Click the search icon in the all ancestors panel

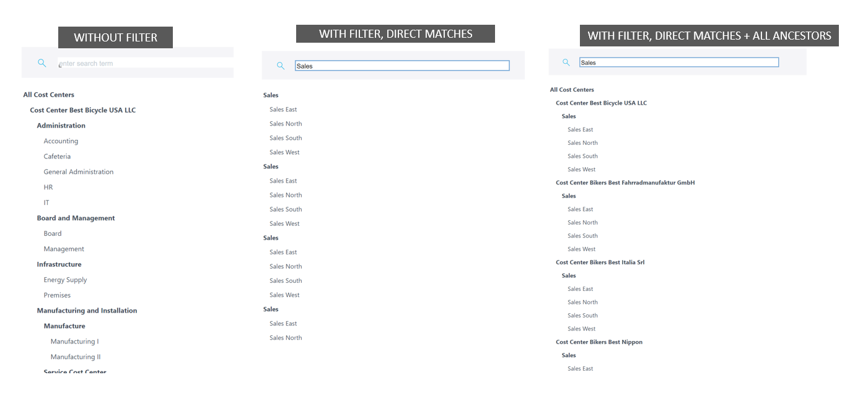click(566, 63)
